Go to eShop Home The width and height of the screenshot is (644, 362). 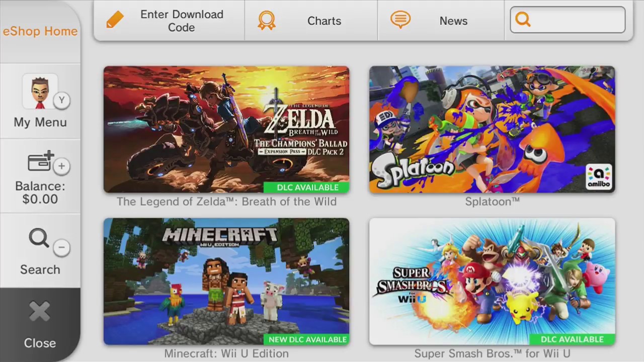40,31
